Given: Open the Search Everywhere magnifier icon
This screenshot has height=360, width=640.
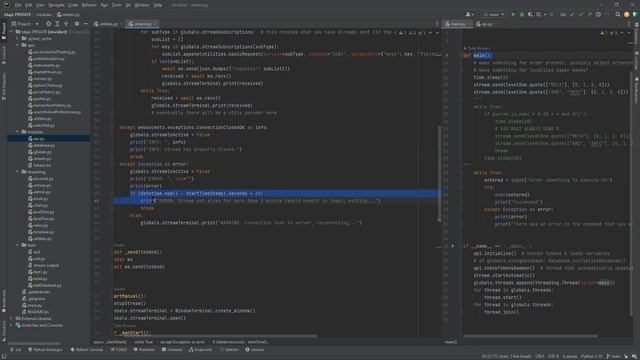Looking at the screenshot, I should 618,14.
